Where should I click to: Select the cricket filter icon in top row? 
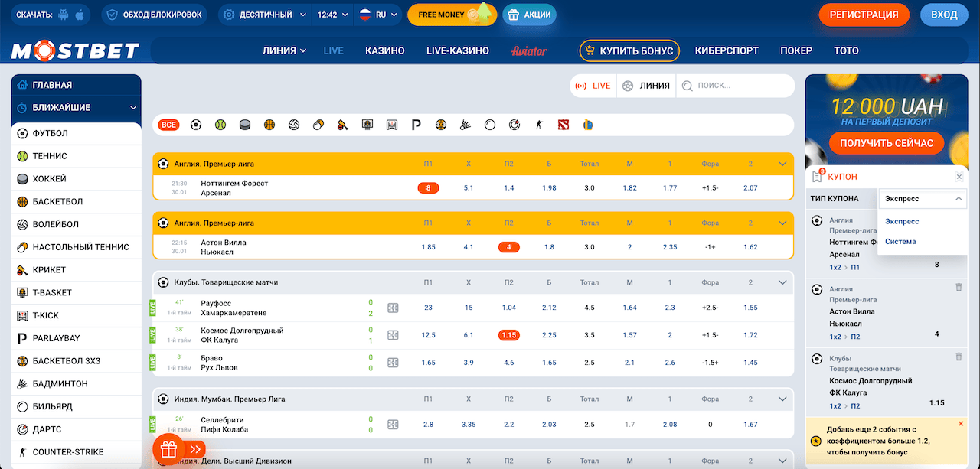tap(343, 125)
